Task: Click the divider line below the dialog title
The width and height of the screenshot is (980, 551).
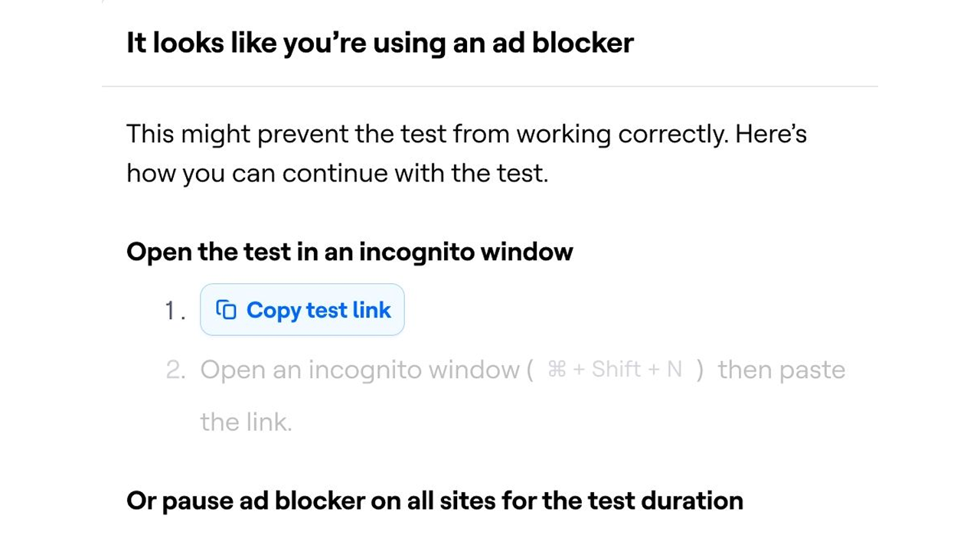Action: [490, 86]
